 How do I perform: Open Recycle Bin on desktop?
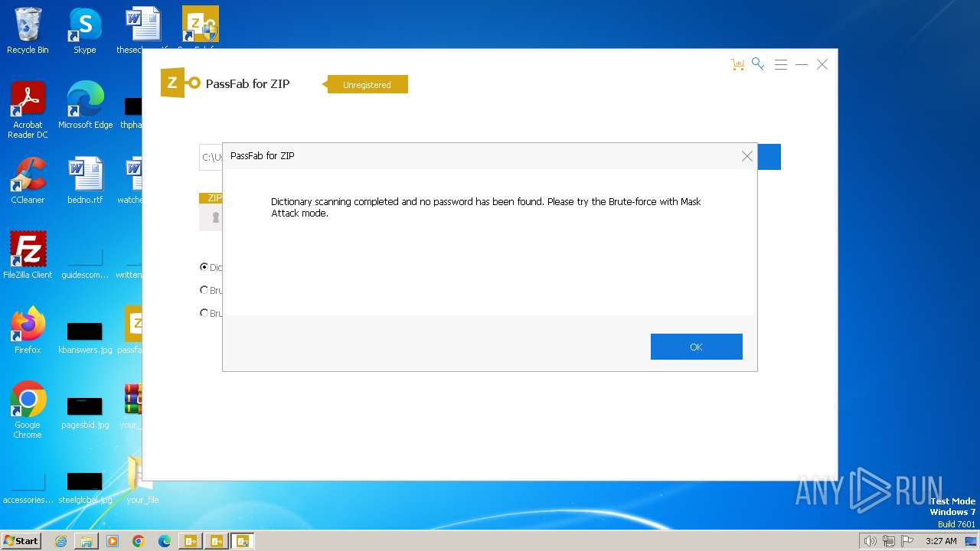(x=28, y=31)
